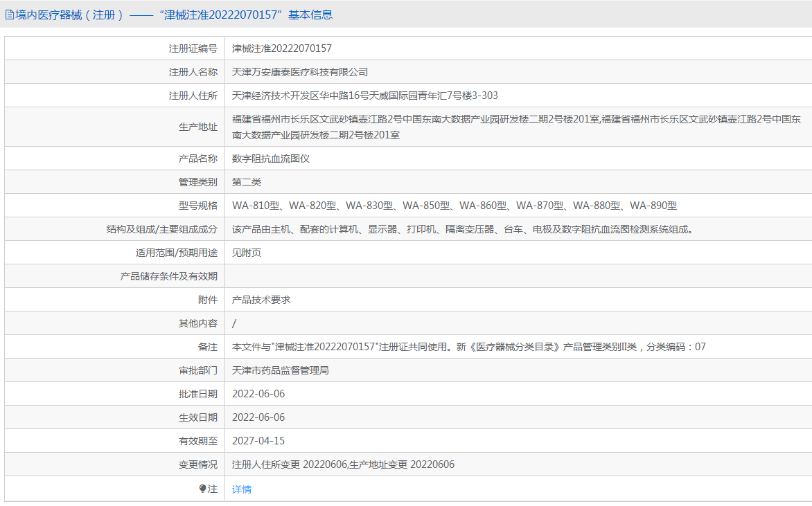Click the 批准日期 approval date value
Screen dimensions: 812x506
pyautogui.click(x=258, y=394)
